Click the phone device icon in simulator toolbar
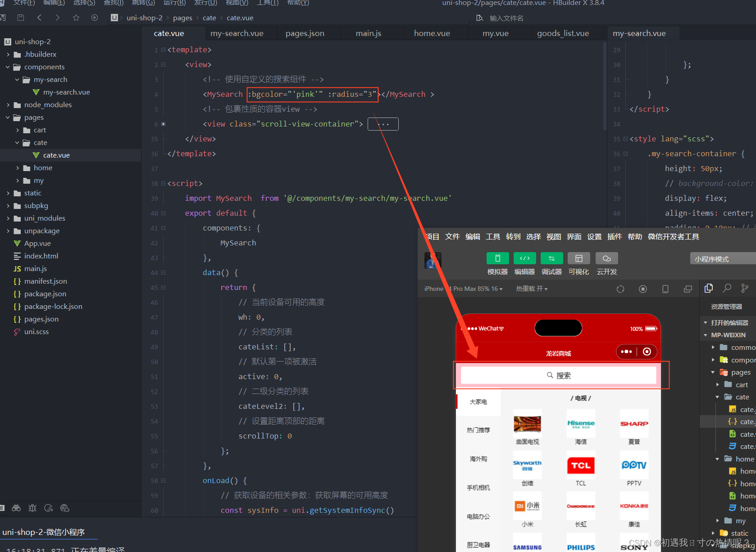756x552 pixels. pos(665,289)
